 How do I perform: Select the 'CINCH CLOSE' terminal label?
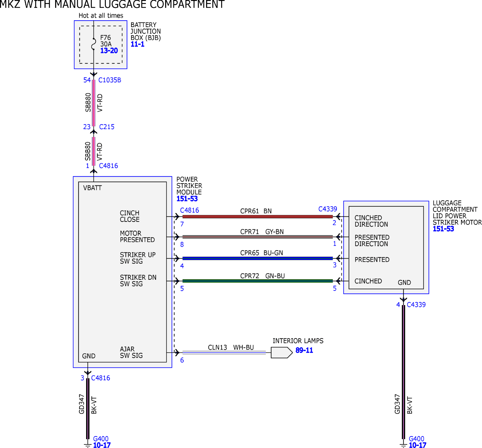(x=129, y=216)
